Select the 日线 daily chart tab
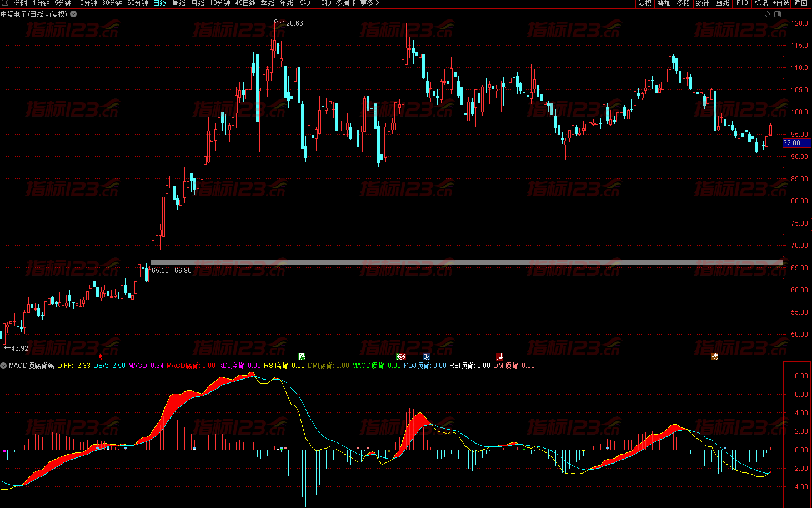This screenshot has height=508, width=812. click(x=160, y=3)
